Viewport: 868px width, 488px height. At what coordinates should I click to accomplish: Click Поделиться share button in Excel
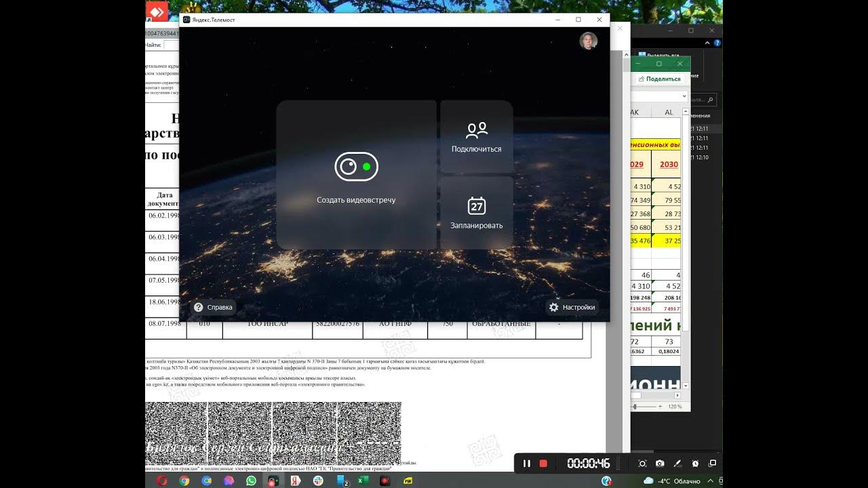(x=658, y=79)
